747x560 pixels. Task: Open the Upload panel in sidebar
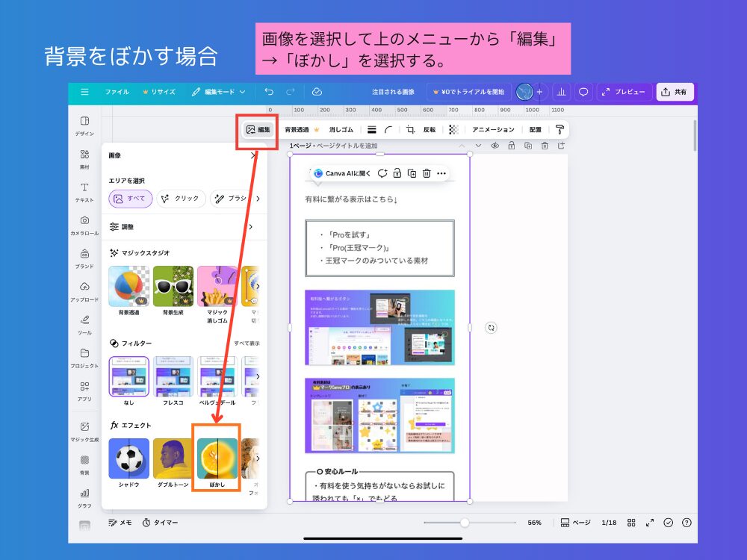(x=84, y=290)
